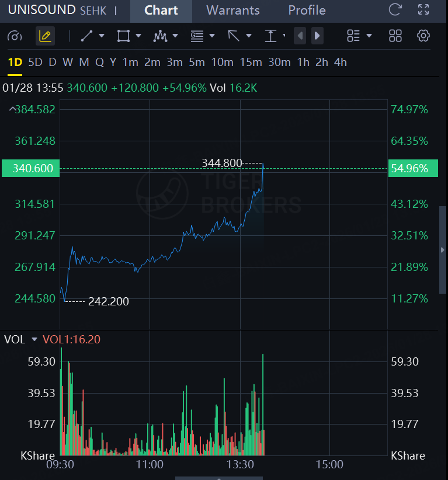Click the 54.96% percent change label
This screenshot has width=448, height=480.
click(x=413, y=168)
